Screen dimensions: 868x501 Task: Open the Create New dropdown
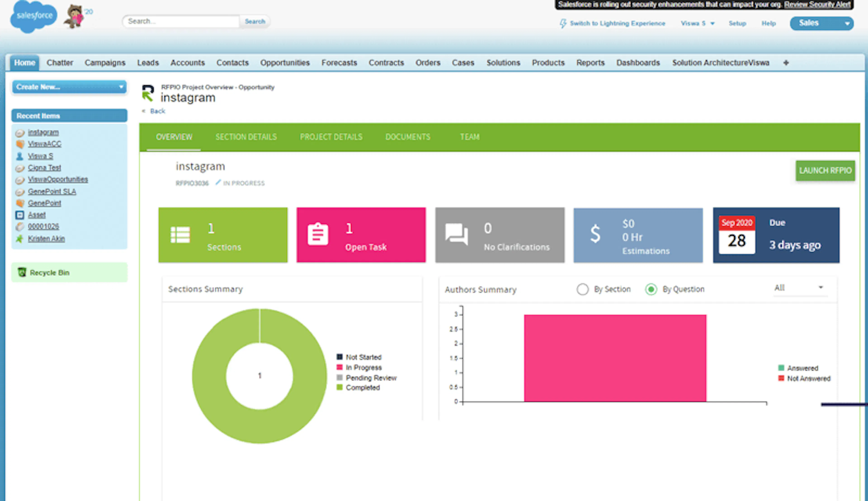[69, 87]
